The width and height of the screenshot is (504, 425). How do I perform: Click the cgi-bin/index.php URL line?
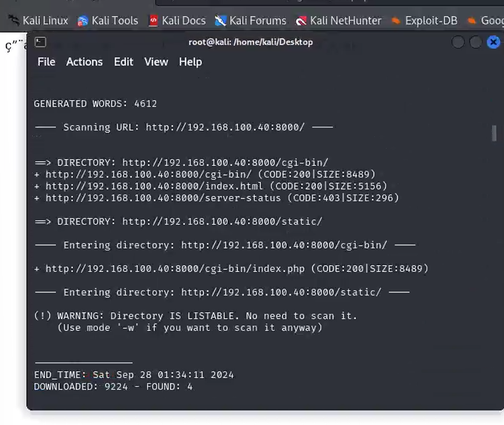pos(231,268)
